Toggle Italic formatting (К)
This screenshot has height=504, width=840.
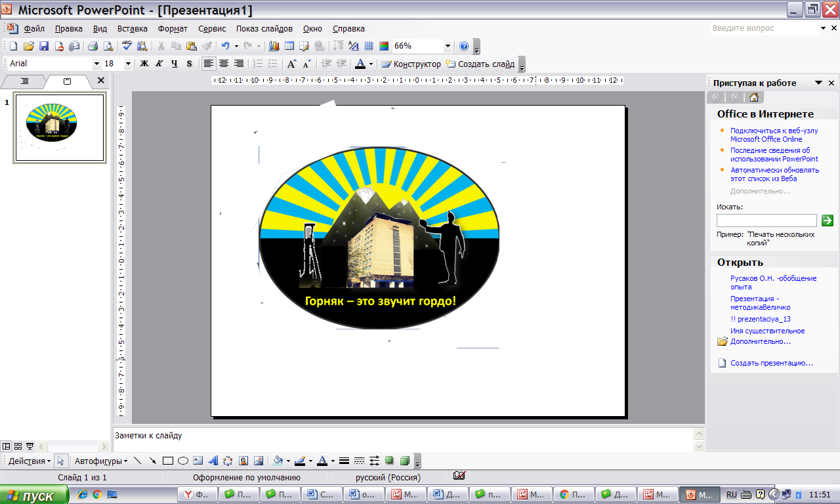[159, 64]
